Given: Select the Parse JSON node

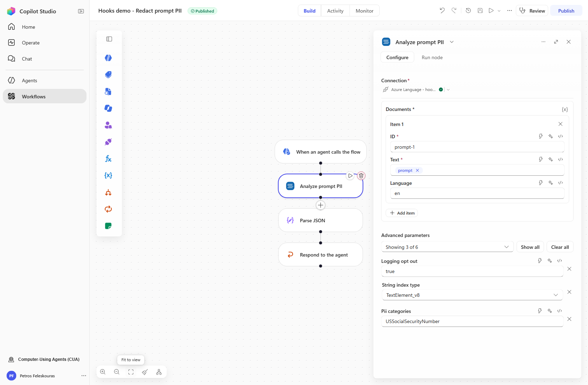Looking at the screenshot, I should tap(320, 220).
